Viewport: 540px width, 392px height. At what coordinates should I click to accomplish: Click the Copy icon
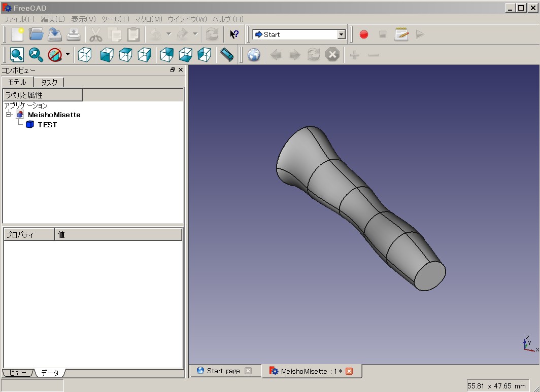tap(114, 34)
